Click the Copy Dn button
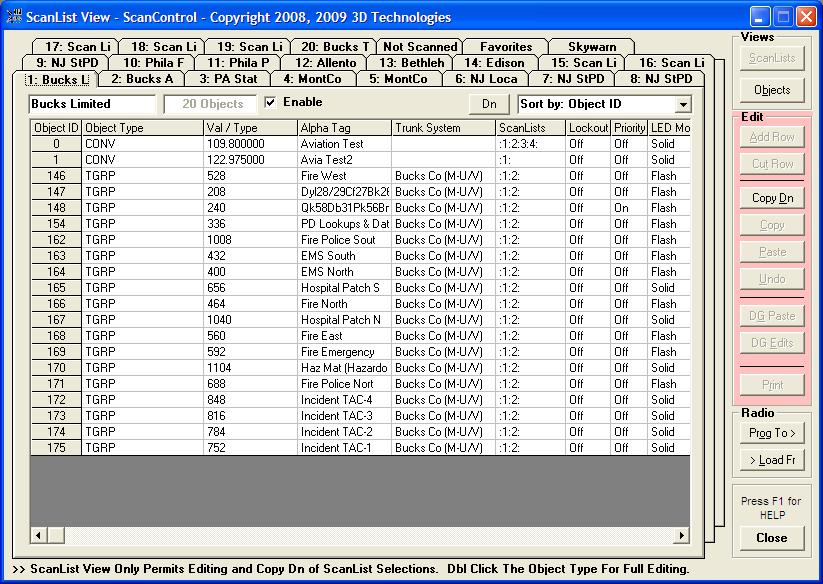823x584 pixels. click(772, 198)
